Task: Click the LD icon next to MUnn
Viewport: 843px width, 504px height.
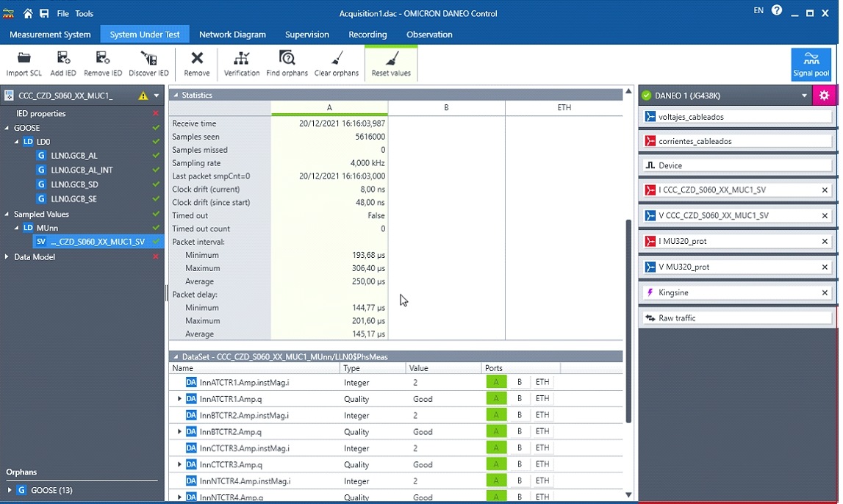Action: [x=28, y=228]
